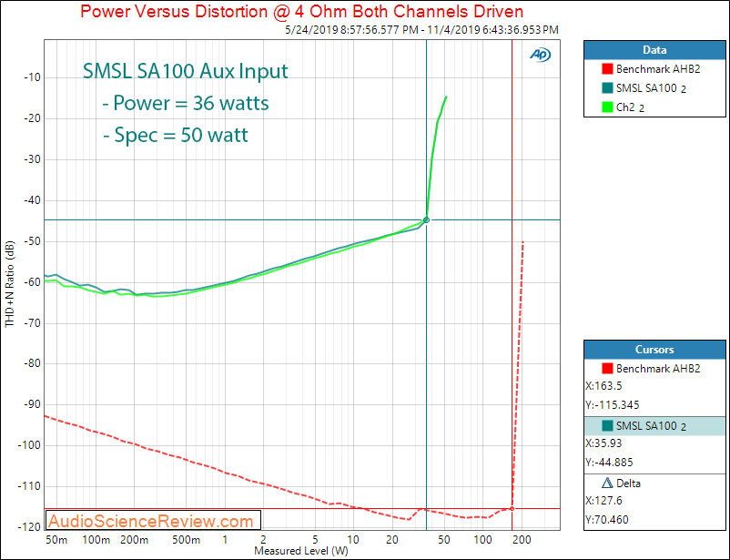The image size is (730, 560).
Task: Click the Power = 36 watts annotation
Action: coord(186,103)
